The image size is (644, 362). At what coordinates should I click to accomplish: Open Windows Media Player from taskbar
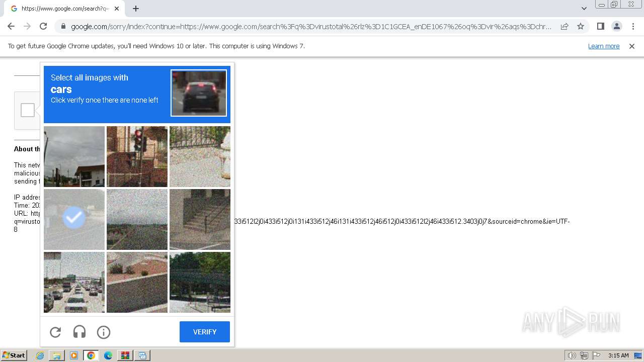74,355
